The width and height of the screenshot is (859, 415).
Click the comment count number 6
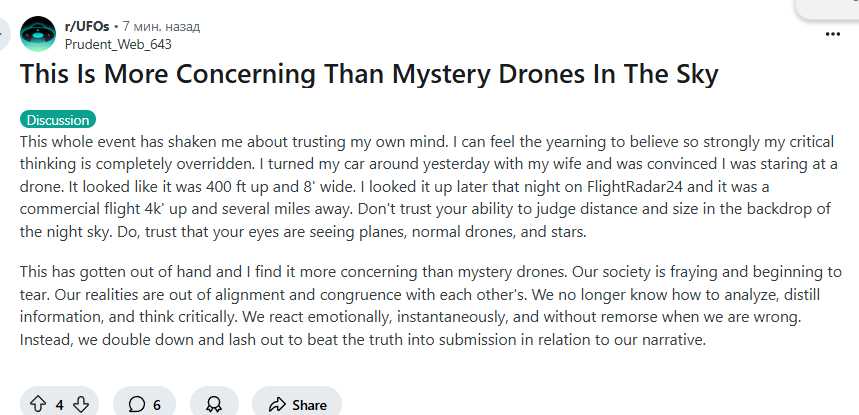point(157,405)
